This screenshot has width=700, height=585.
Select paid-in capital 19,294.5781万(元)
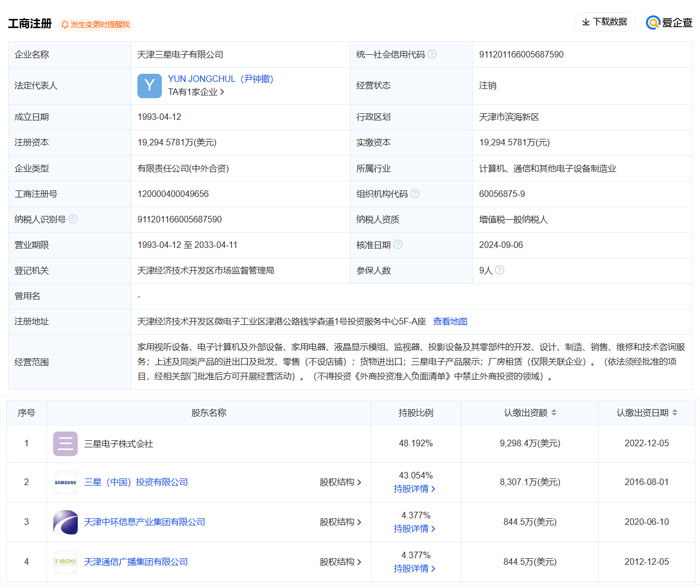point(514,142)
